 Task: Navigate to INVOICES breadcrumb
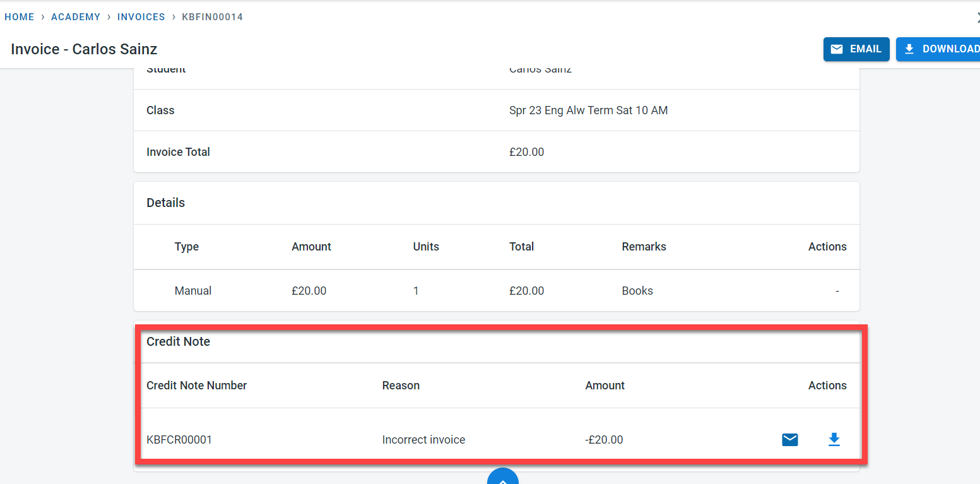pos(141,17)
